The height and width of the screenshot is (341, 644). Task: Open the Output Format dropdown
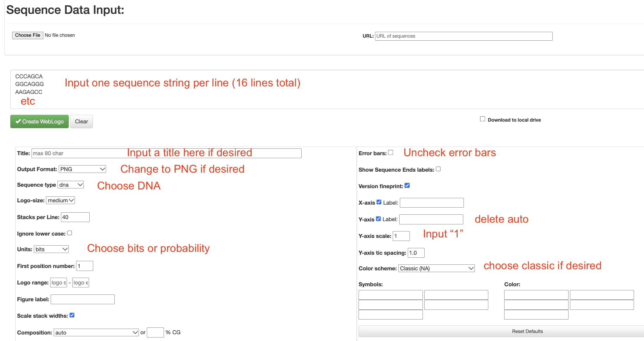[82, 169]
